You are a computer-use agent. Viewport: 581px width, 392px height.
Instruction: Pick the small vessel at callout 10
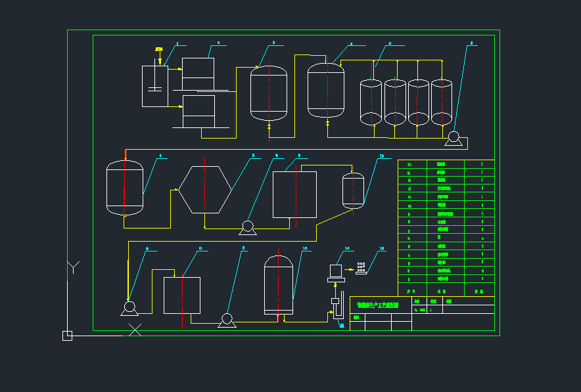[353, 190]
